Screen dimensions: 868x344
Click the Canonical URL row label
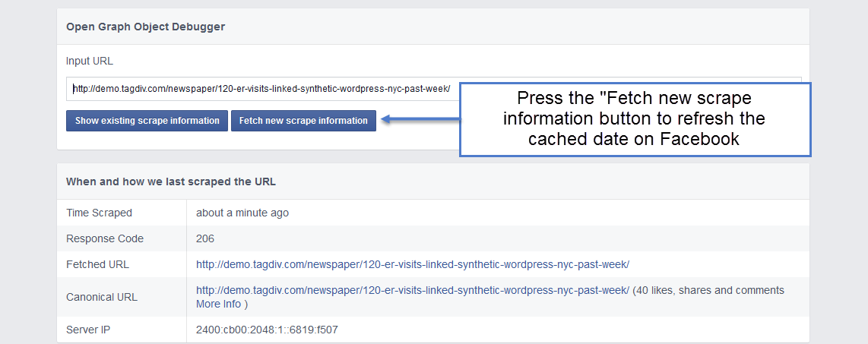[x=102, y=297]
